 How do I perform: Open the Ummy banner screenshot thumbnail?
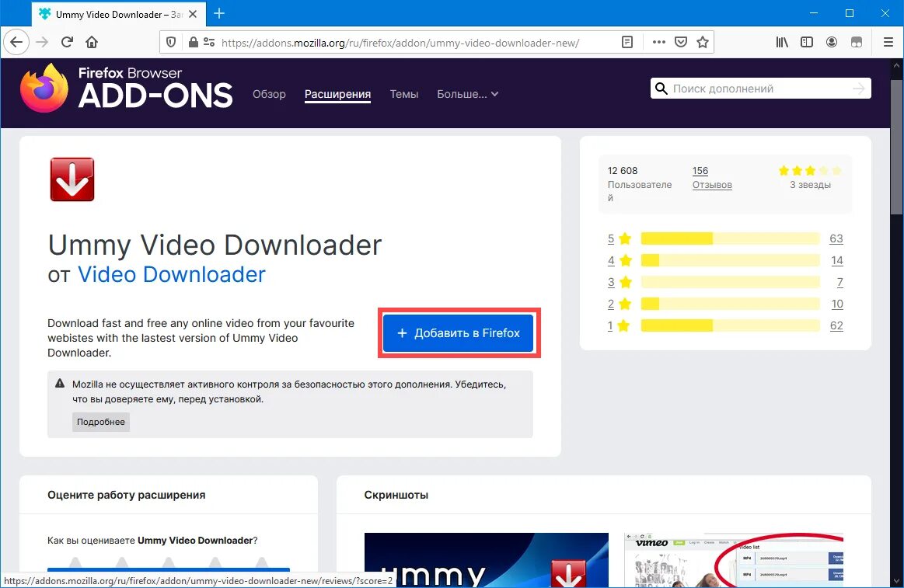pos(486,560)
